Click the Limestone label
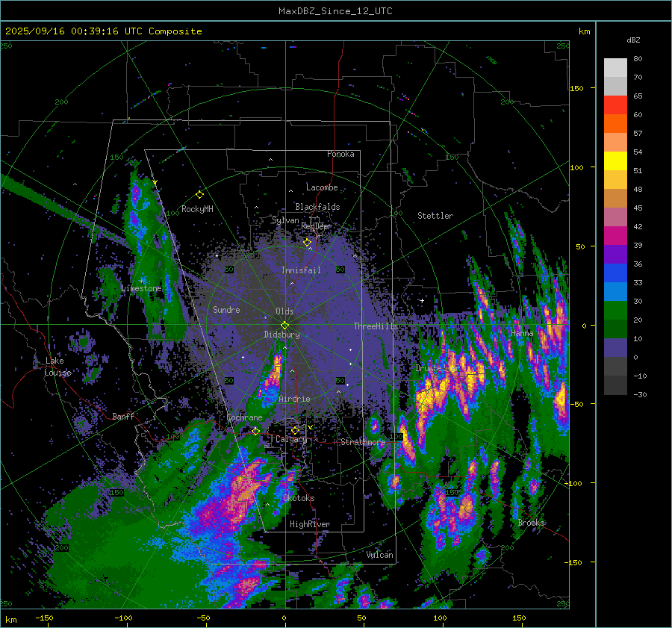Image resolution: width=672 pixels, height=628 pixels. 141,288
